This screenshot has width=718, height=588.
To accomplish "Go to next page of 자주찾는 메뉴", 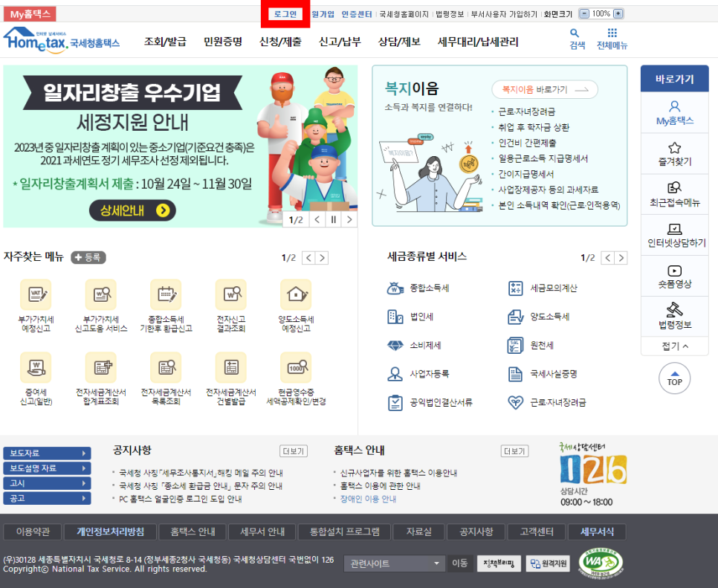I will coord(323,258).
